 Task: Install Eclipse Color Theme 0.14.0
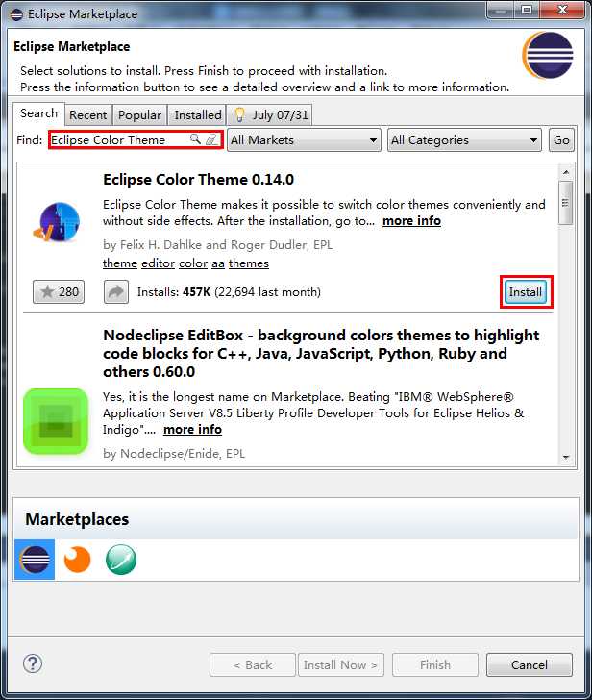[526, 292]
